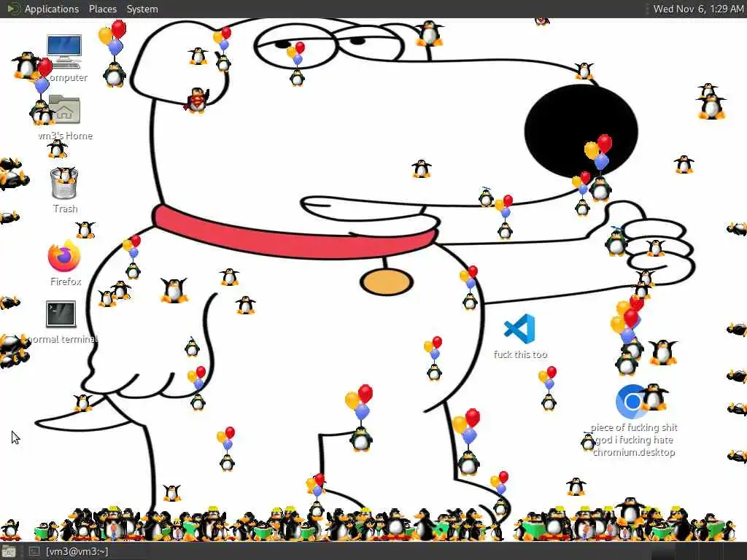Click the 'vm3's Home' label text
The width and height of the screenshot is (747, 560).
tap(65, 136)
